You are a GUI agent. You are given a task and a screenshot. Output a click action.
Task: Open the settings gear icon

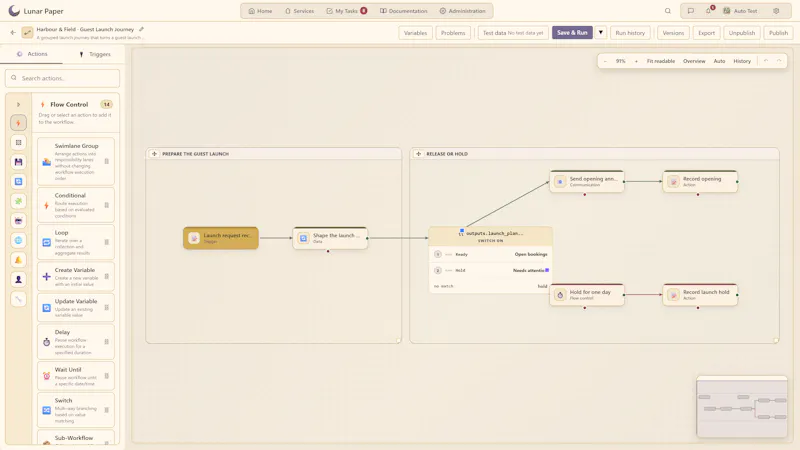click(776, 11)
